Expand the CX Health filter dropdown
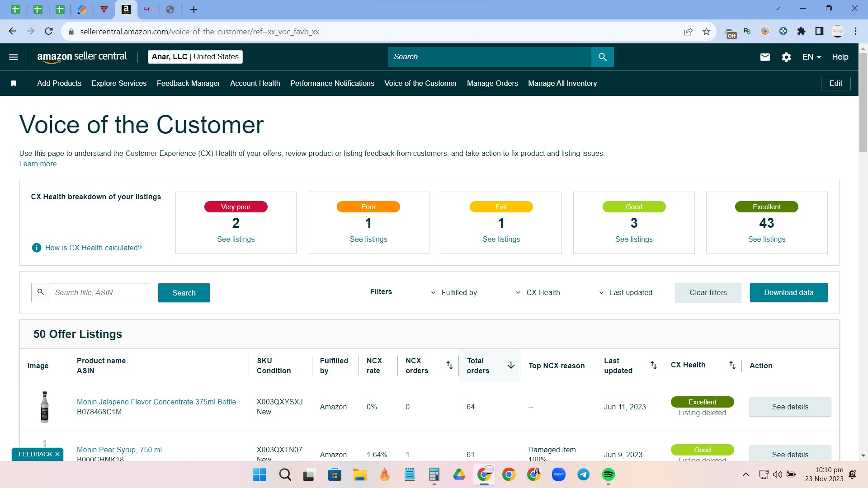Image resolution: width=868 pixels, height=488 pixels. click(x=538, y=292)
